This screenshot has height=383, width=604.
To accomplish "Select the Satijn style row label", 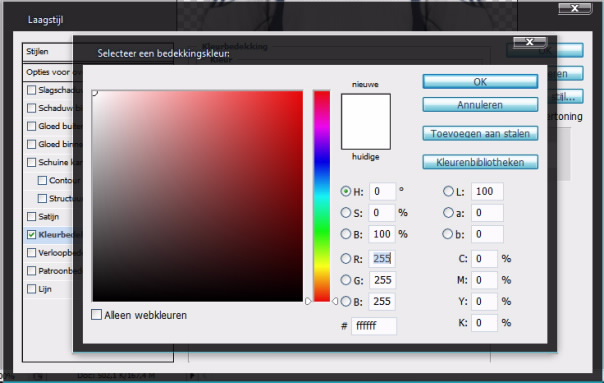I will 49,217.
